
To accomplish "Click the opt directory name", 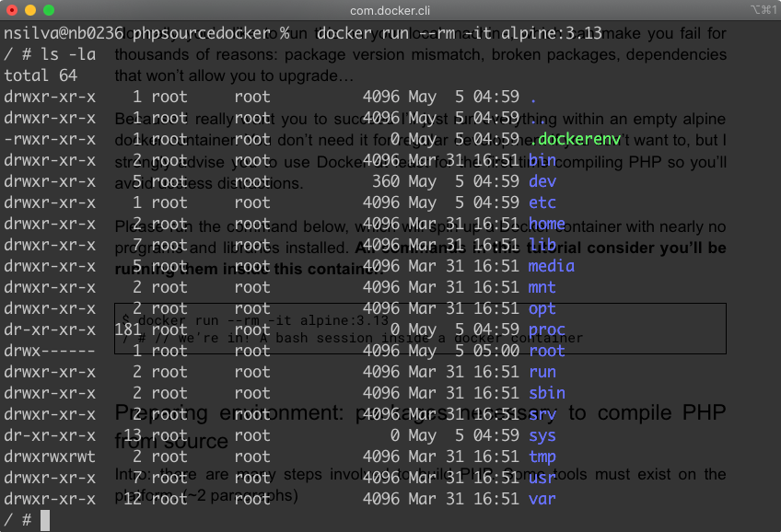I will [x=542, y=308].
